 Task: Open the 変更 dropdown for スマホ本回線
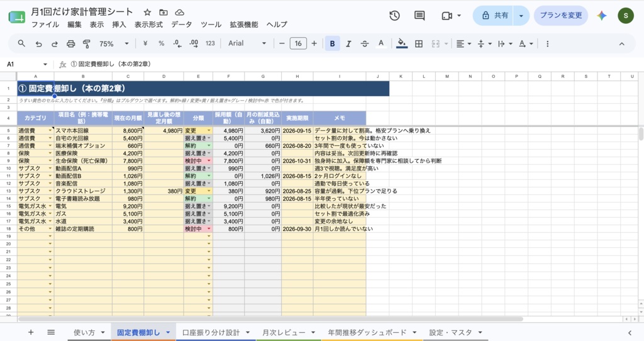point(209,131)
